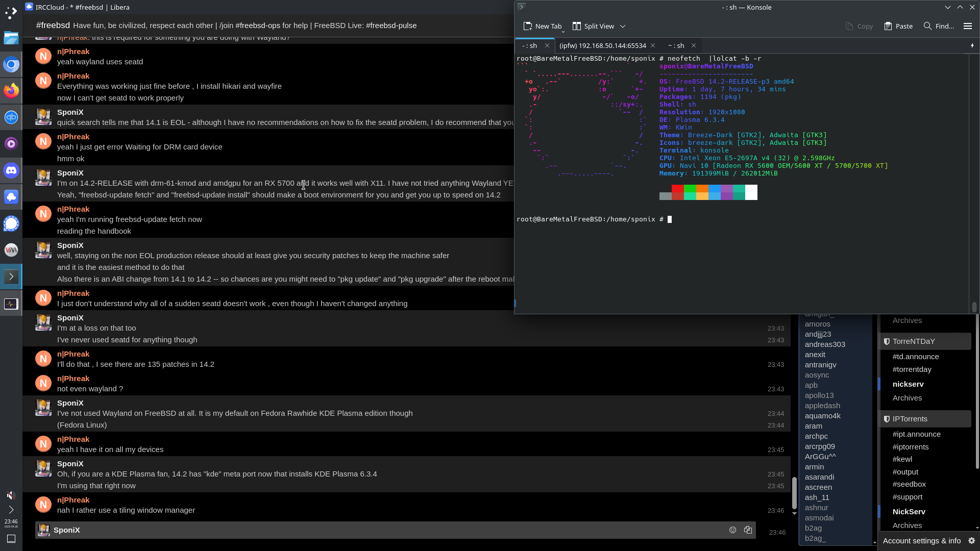This screenshot has height=551, width=980.
Task: Open the #seedbox channel
Action: [x=909, y=484]
